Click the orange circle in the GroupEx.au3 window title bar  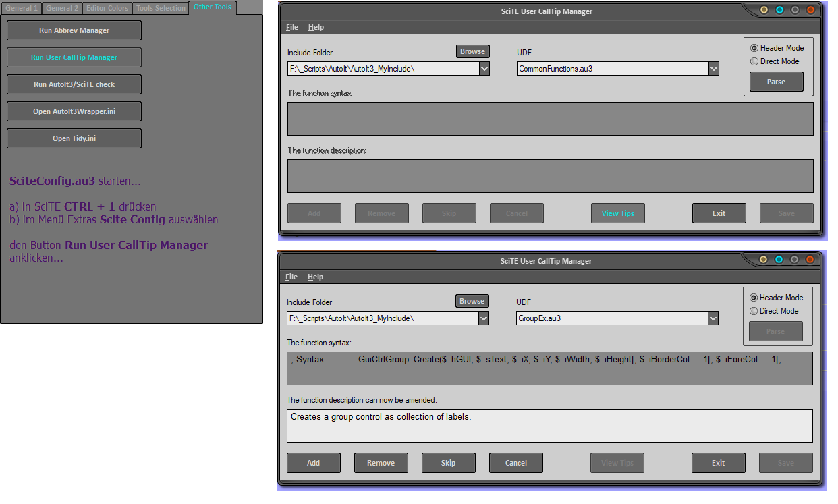coord(810,260)
